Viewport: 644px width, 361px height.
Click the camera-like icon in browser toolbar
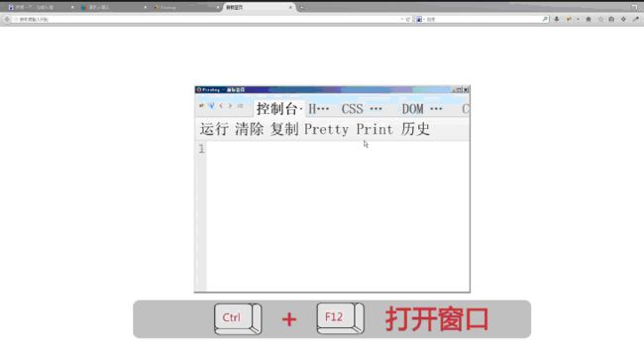coord(611,19)
